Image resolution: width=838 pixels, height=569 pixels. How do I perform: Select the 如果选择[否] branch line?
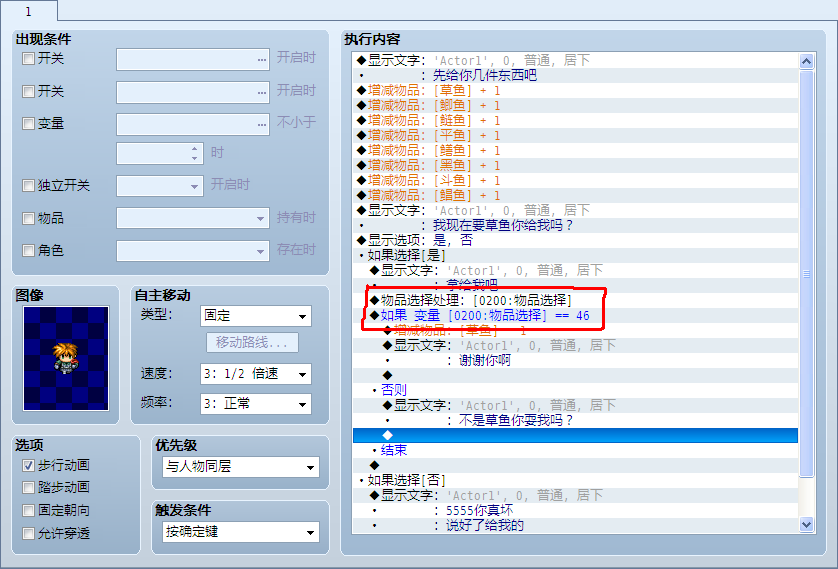click(x=576, y=480)
